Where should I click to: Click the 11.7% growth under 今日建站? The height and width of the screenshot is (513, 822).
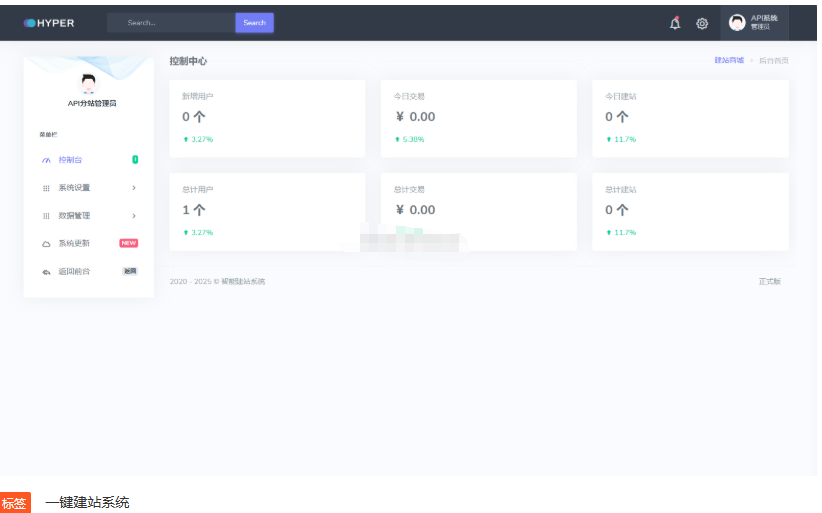(x=621, y=139)
